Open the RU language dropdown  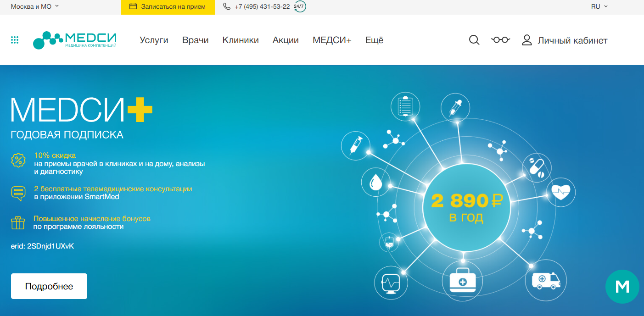pyautogui.click(x=599, y=6)
